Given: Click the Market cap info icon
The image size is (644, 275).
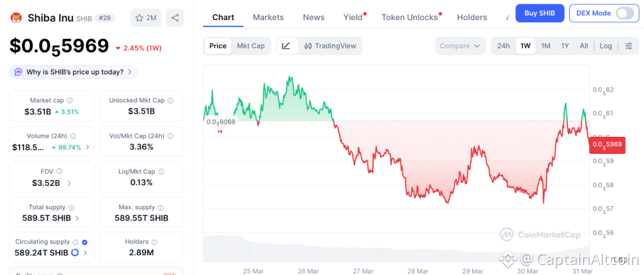Looking at the screenshot, I should (70, 100).
